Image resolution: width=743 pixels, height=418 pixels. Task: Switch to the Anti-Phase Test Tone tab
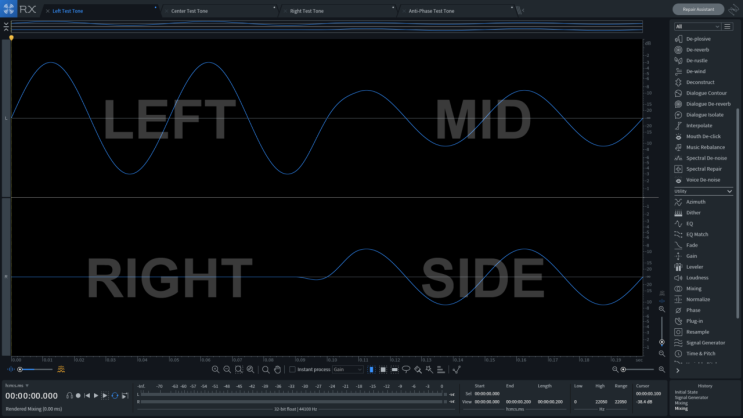(431, 11)
